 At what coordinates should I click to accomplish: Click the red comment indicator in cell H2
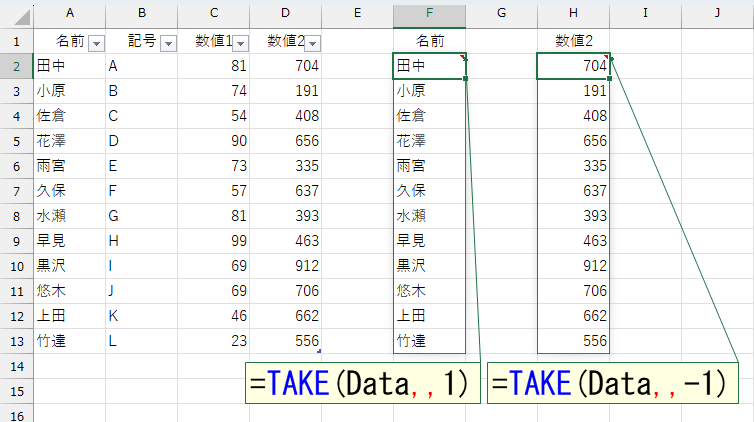click(x=607, y=57)
